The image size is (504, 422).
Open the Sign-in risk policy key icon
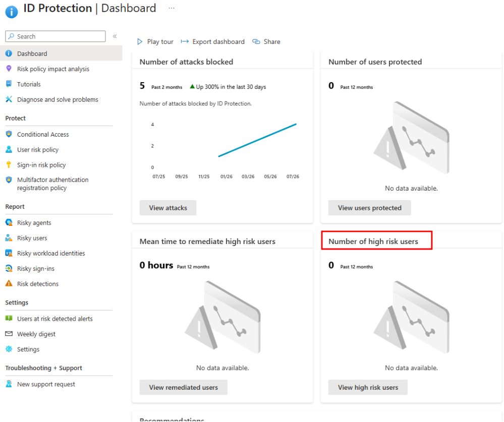(9, 165)
